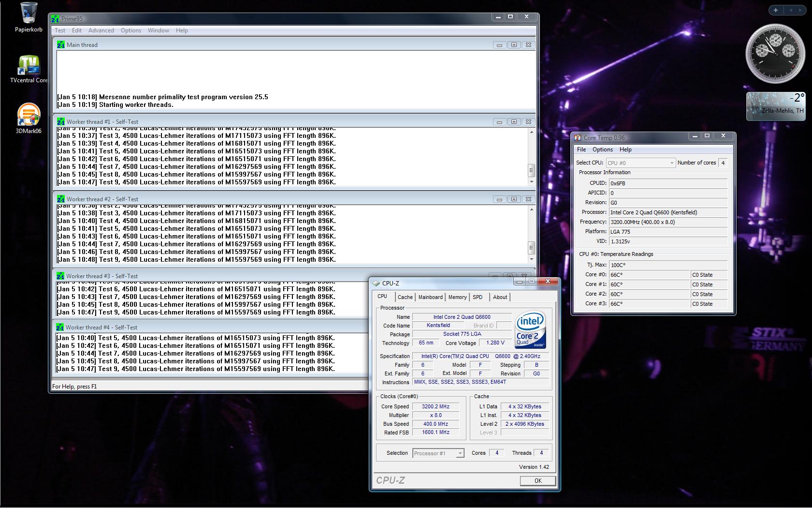Open the File menu in Core Temp
This screenshot has width=812, height=508.
(x=581, y=149)
